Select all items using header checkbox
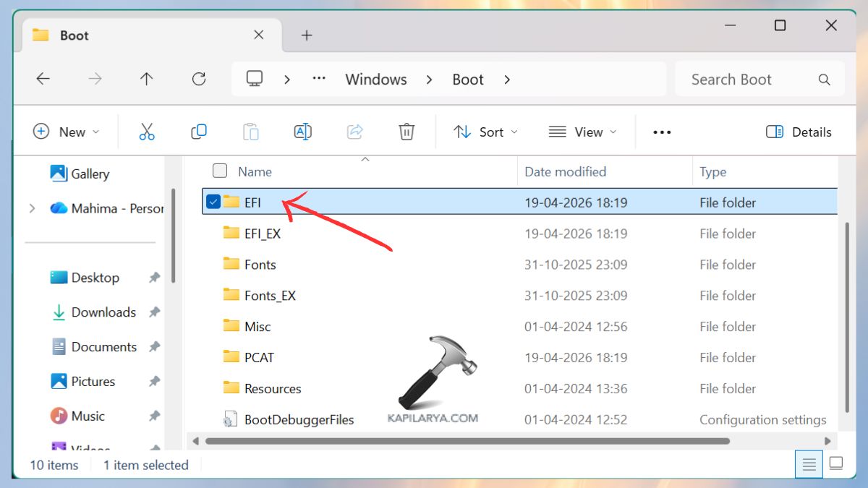The image size is (868, 488). [x=219, y=171]
